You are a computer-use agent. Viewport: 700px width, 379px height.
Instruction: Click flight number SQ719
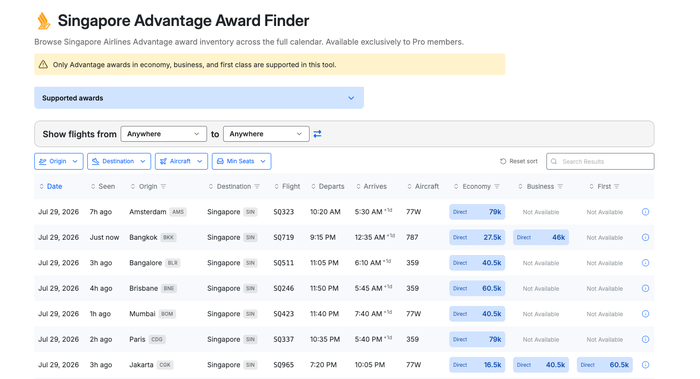[x=283, y=237]
